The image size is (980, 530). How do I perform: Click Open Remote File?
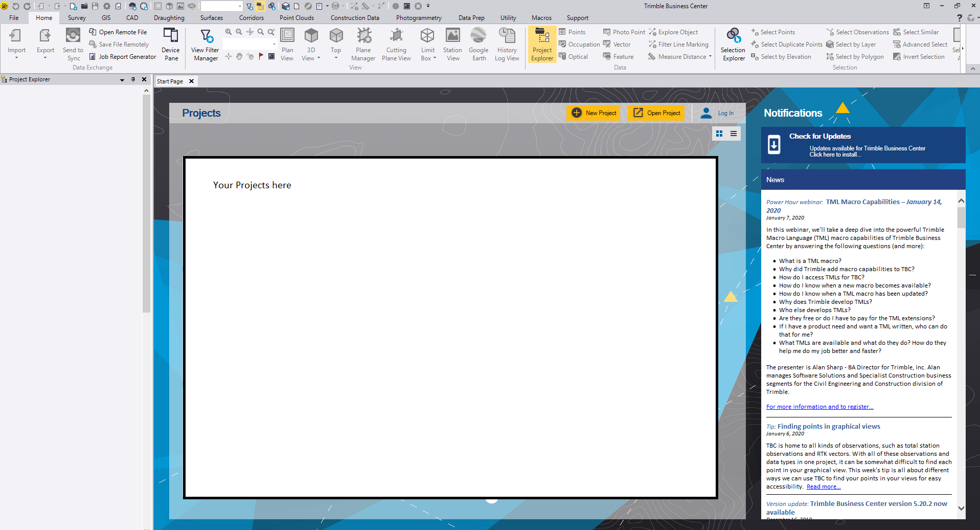pos(118,32)
